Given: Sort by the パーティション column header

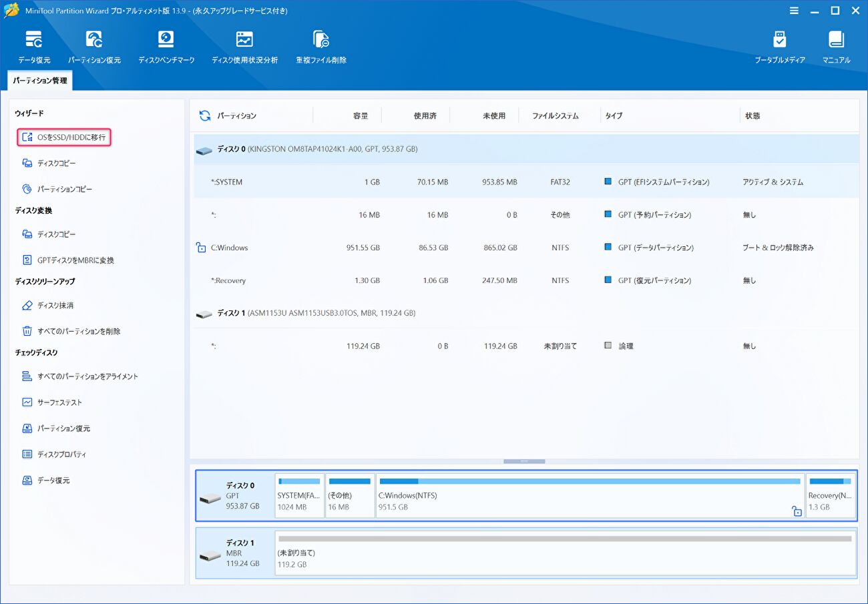Looking at the screenshot, I should (x=236, y=116).
